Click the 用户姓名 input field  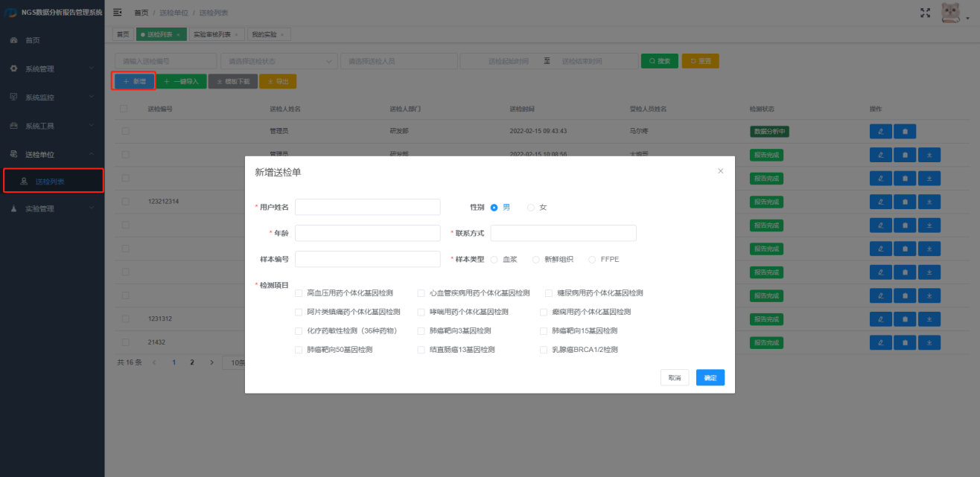367,207
